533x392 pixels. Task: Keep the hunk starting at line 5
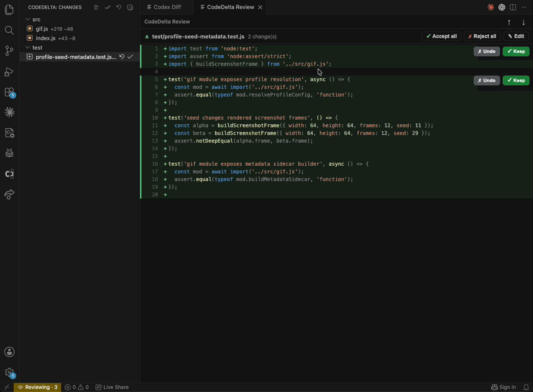[x=516, y=80]
